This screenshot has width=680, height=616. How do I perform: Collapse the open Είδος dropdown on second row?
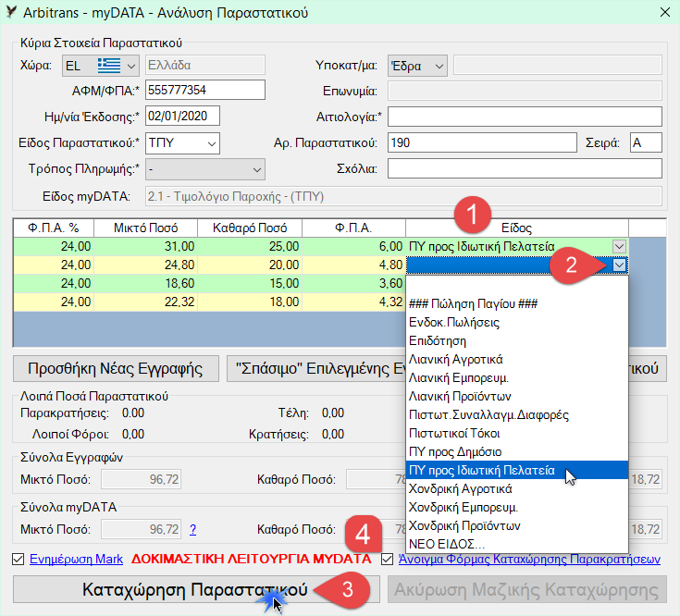(619, 265)
